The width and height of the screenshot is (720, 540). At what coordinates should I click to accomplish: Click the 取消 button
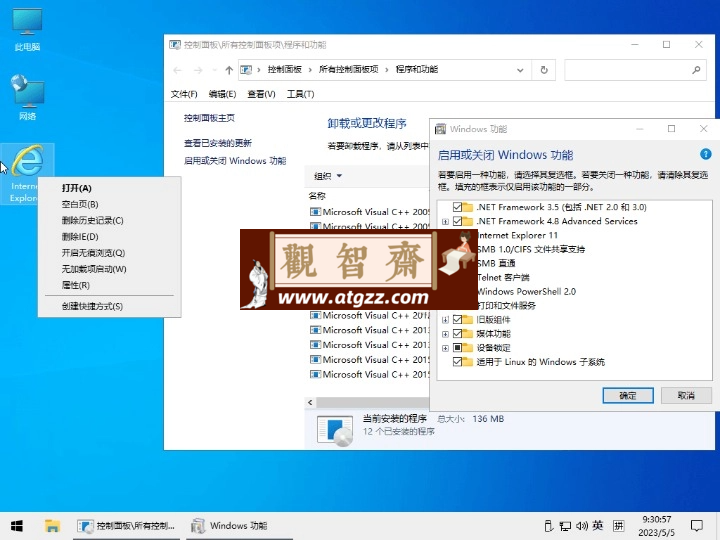tap(686, 395)
